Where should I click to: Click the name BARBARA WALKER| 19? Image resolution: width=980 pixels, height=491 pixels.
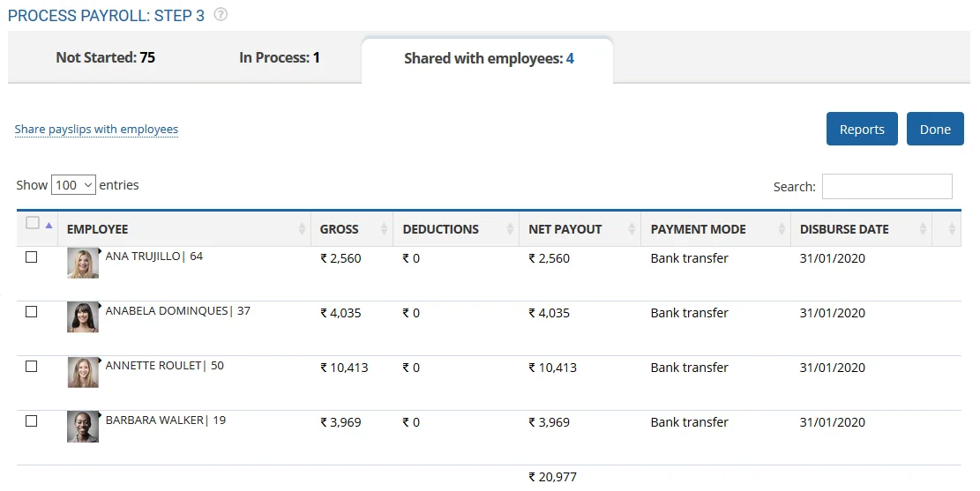[x=166, y=420]
